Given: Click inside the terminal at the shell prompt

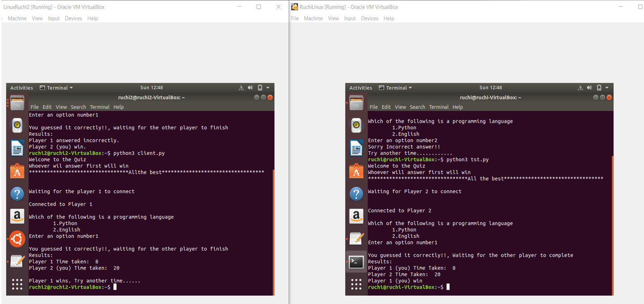Looking at the screenshot, I should [115, 287].
